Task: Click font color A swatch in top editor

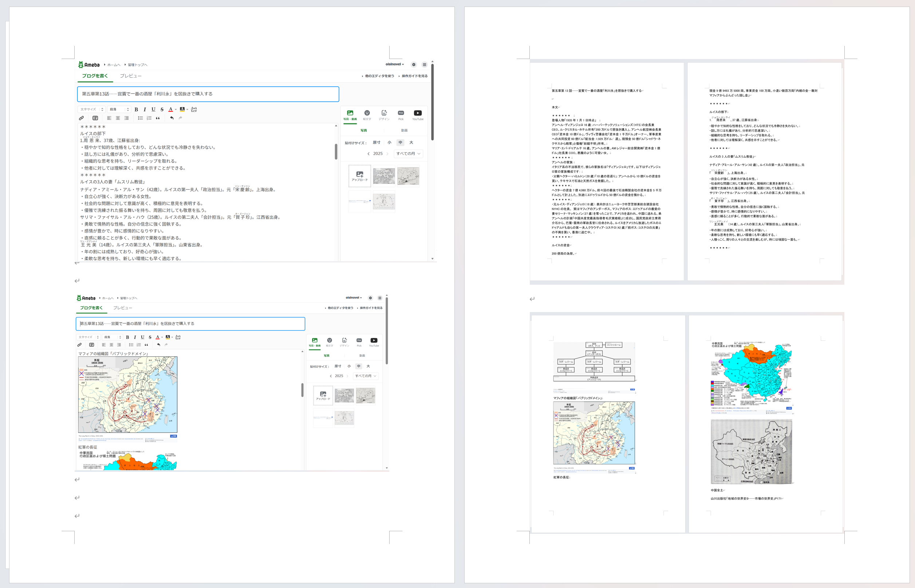Action: pos(171,110)
